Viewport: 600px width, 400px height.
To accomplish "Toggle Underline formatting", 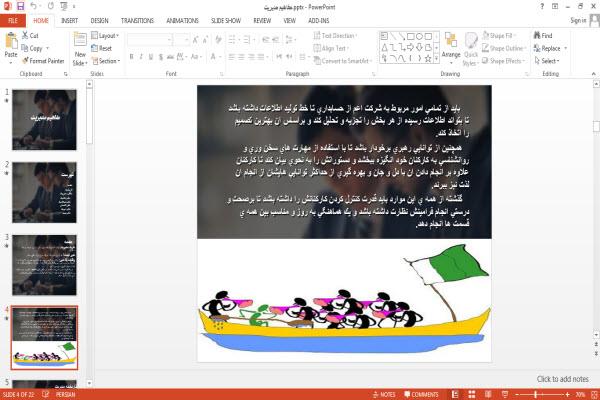I will tap(151, 57).
